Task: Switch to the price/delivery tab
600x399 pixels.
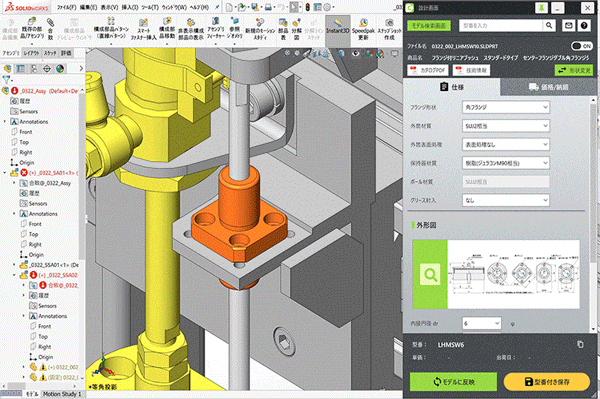Action: pos(548,87)
